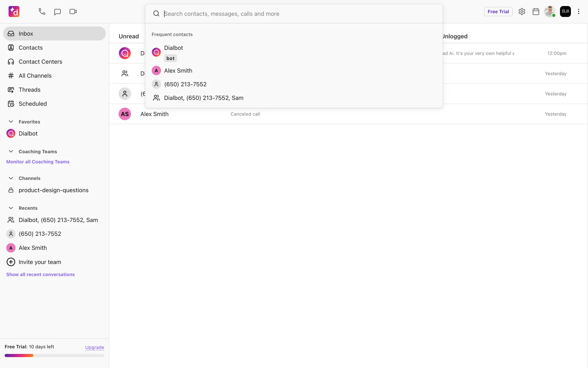Click the free trial progress bar

pyautogui.click(x=54, y=356)
